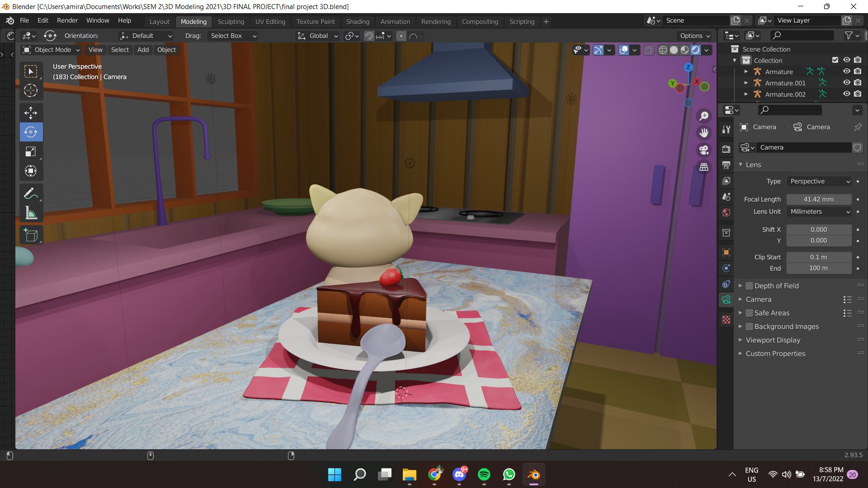Select the Measure tool
This screenshot has height=488, width=868.
(x=31, y=212)
